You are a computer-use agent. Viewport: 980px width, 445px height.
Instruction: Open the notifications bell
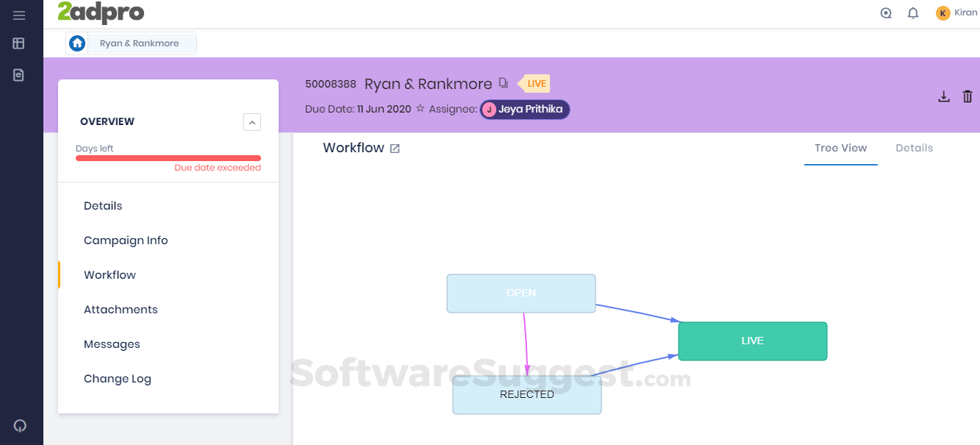(913, 13)
